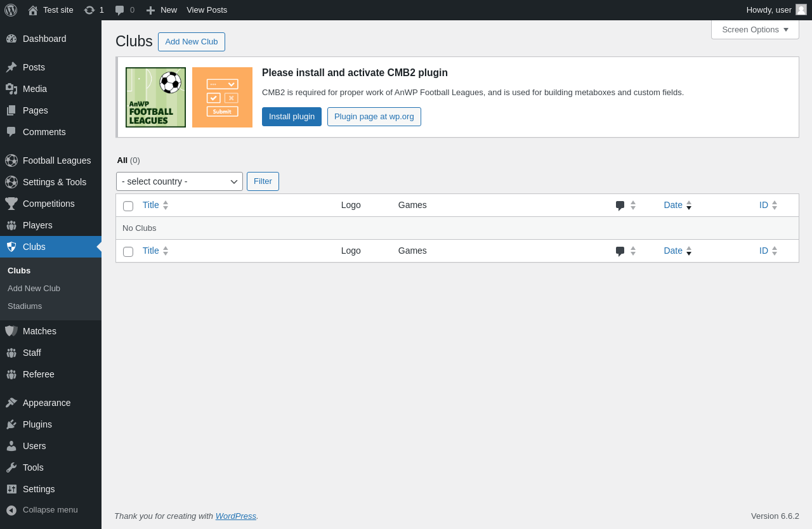Click the Logo column header text

[351, 205]
